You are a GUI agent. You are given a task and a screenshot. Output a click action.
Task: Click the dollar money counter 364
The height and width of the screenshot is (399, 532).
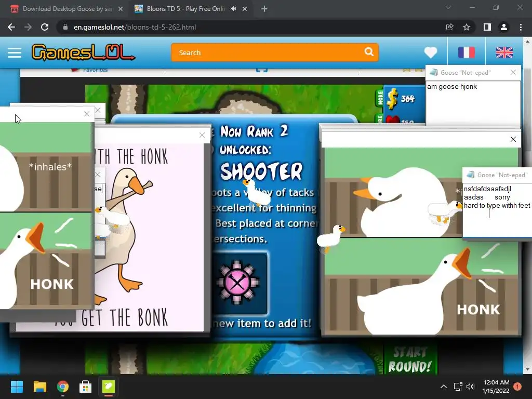click(x=403, y=99)
